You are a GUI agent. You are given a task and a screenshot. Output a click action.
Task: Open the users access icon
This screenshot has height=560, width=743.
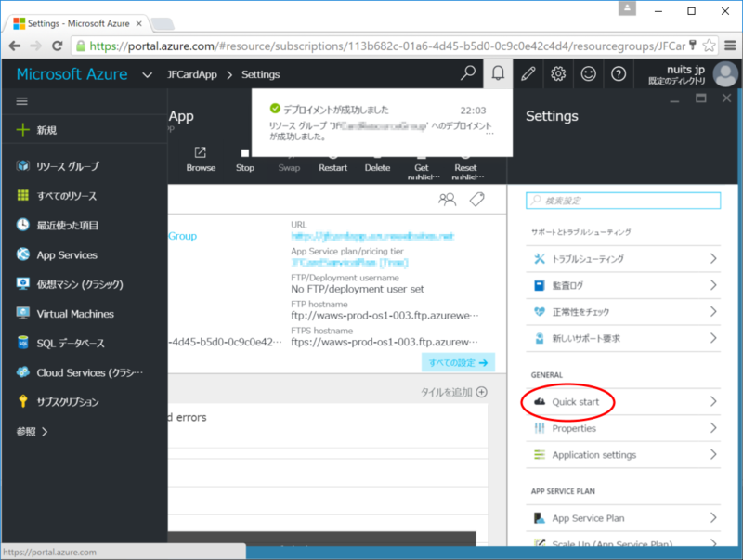click(x=447, y=200)
